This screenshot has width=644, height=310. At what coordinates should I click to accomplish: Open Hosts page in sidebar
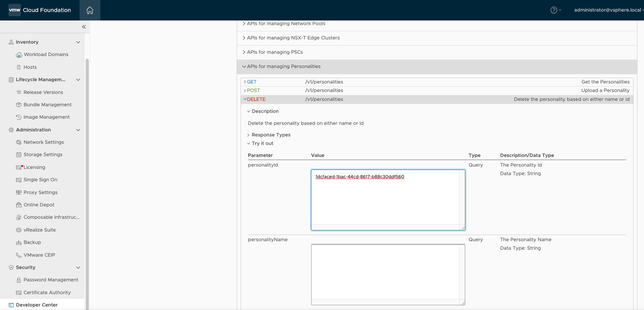coord(30,67)
